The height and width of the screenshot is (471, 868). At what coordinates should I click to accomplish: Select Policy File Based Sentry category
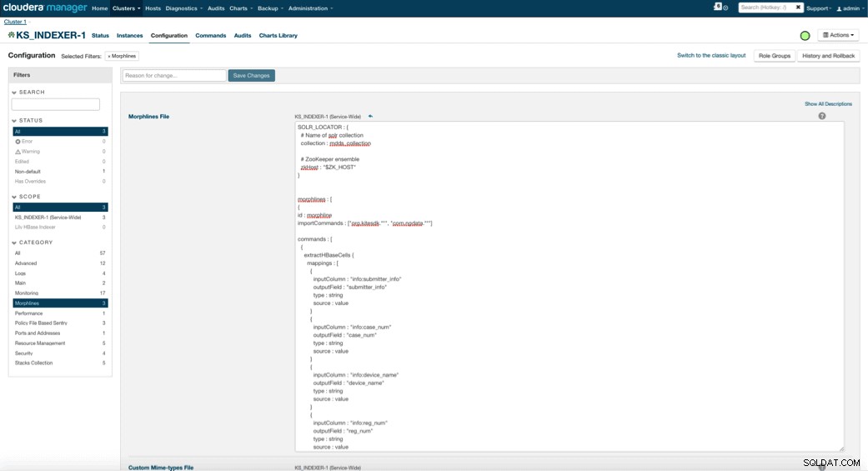point(60,323)
